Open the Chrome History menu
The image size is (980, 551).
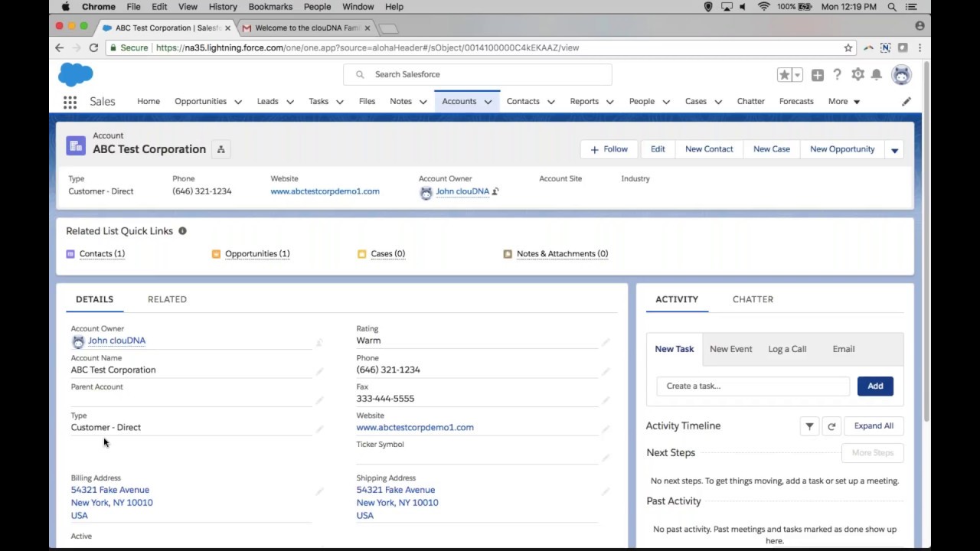[223, 7]
